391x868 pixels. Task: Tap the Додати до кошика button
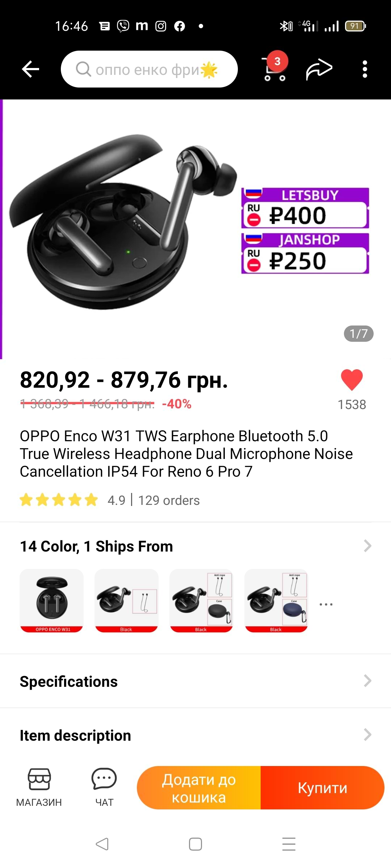click(199, 788)
